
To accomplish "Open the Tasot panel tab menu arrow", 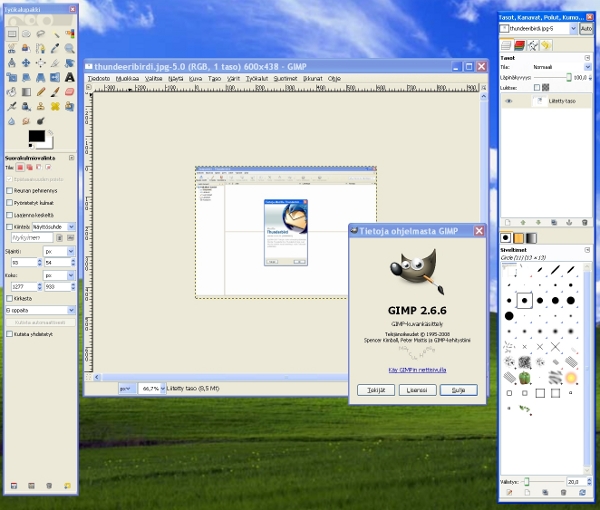I will [587, 58].
